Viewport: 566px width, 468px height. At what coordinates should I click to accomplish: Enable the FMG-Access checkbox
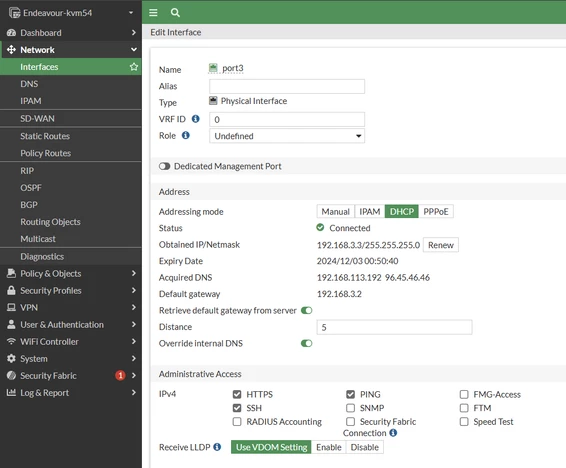(464, 394)
